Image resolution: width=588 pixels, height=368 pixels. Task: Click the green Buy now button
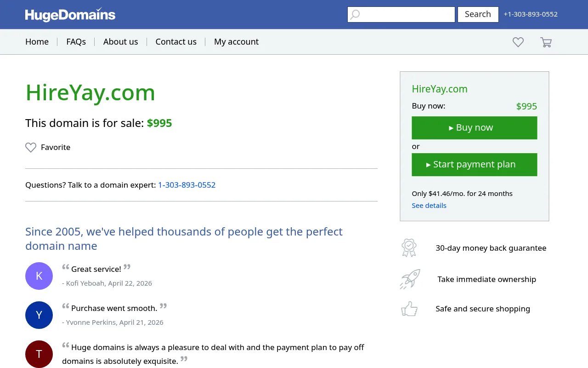coord(474,128)
